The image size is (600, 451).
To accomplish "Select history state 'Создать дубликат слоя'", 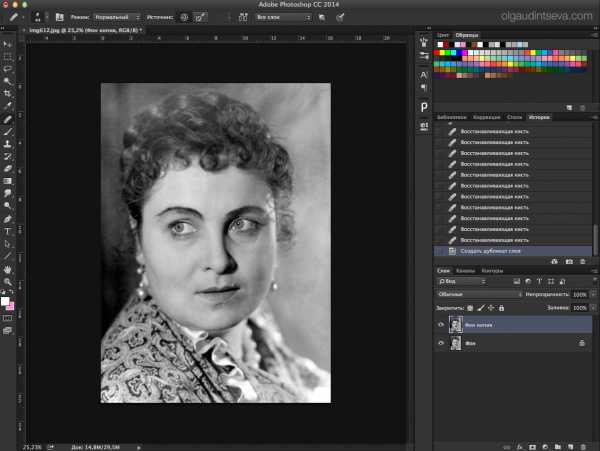I will point(513,251).
